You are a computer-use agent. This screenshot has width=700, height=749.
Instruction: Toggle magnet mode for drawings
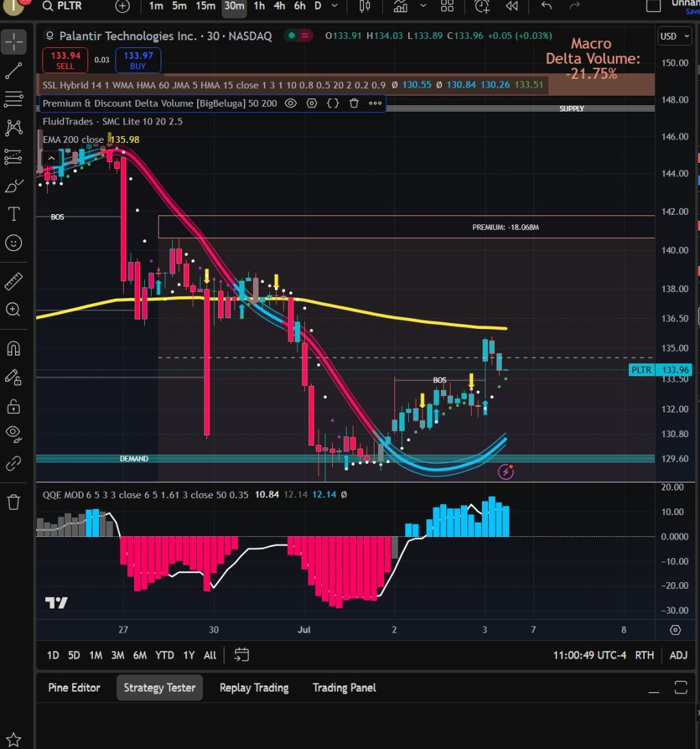tap(14, 349)
